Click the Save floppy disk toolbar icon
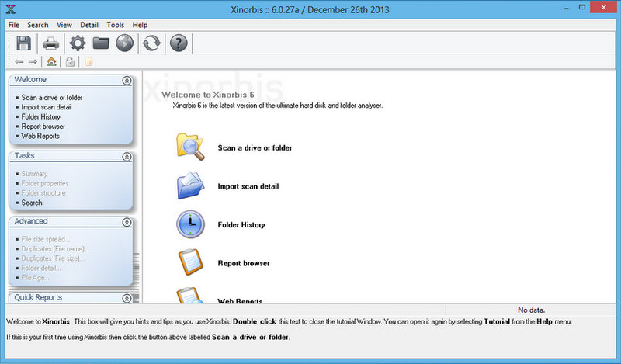 pyautogui.click(x=23, y=43)
